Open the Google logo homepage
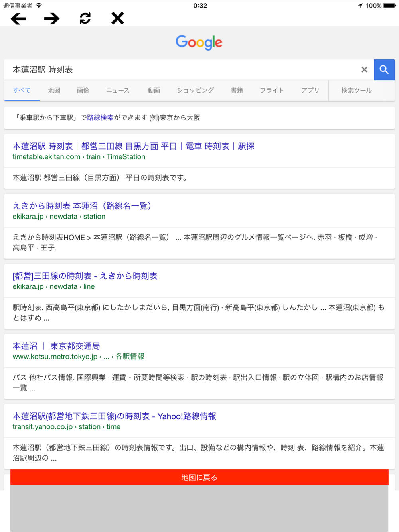Image resolution: width=399 pixels, height=532 pixels. [x=199, y=42]
